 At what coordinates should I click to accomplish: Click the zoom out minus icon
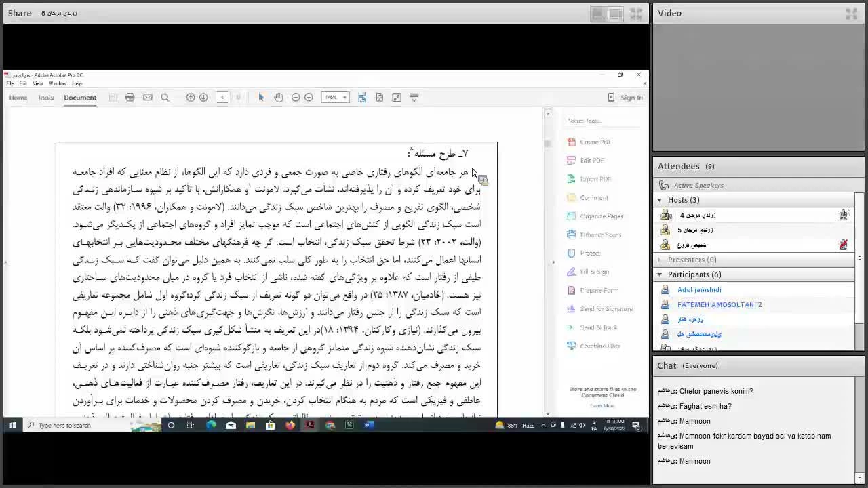point(296,98)
